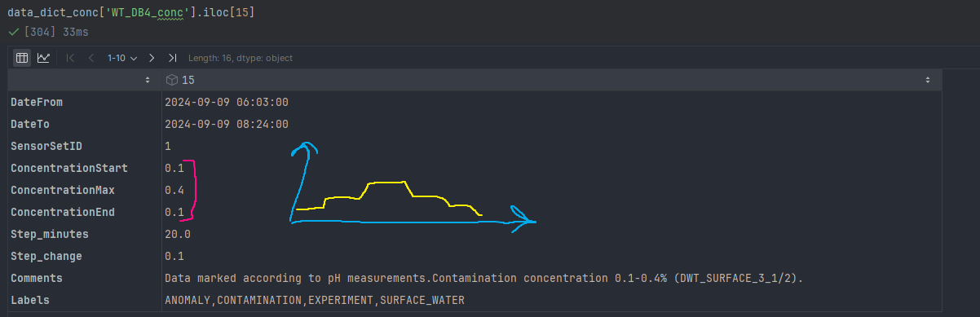Go to next page arrow
980x317 pixels.
tap(152, 58)
